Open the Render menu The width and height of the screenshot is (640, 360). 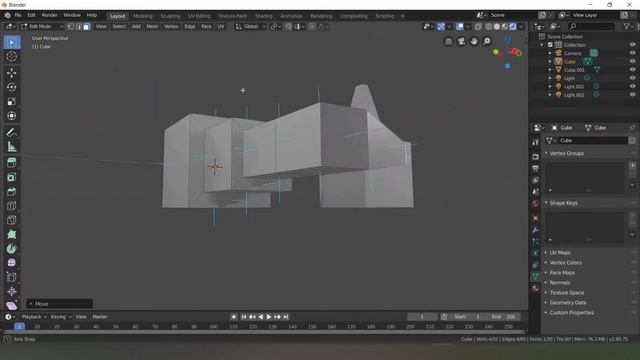point(49,15)
